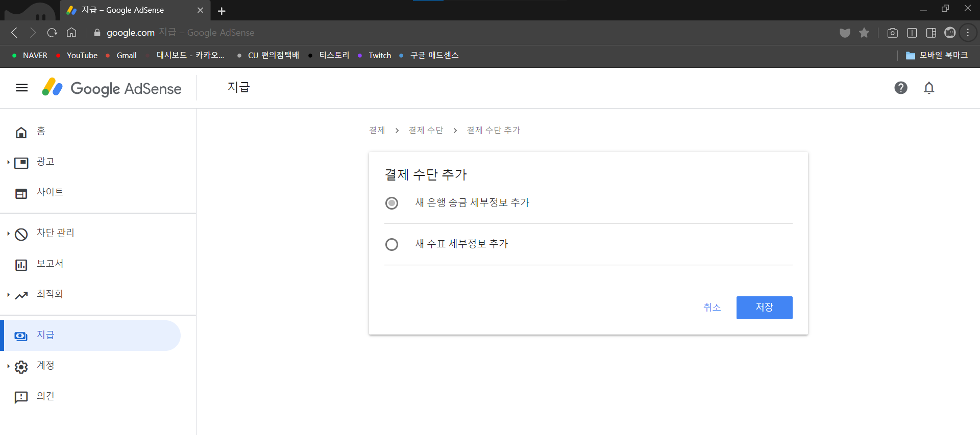Click the Google AdSense logo

pyautogui.click(x=112, y=88)
